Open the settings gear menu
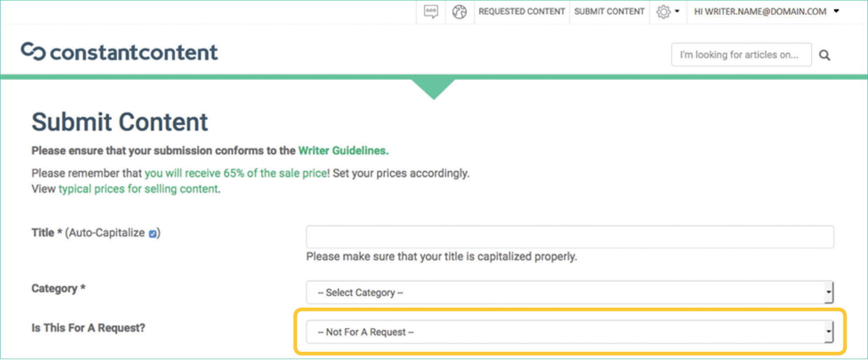Screen dimensions: 868x361 [x=667, y=12]
